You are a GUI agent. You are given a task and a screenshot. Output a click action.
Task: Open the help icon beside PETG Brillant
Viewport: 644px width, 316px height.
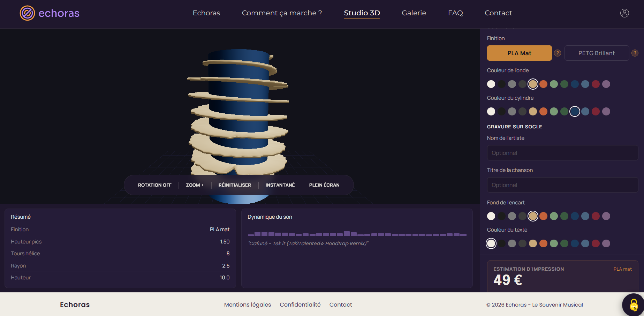(635, 53)
